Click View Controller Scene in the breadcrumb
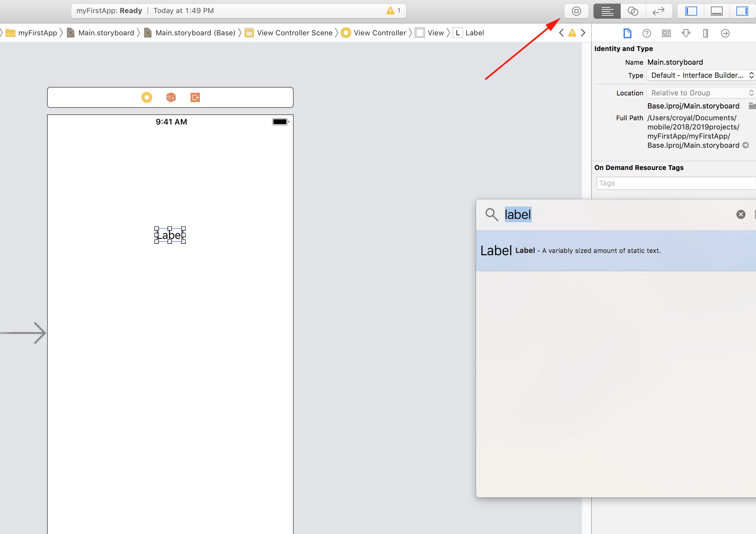The height and width of the screenshot is (534, 756). [x=294, y=33]
